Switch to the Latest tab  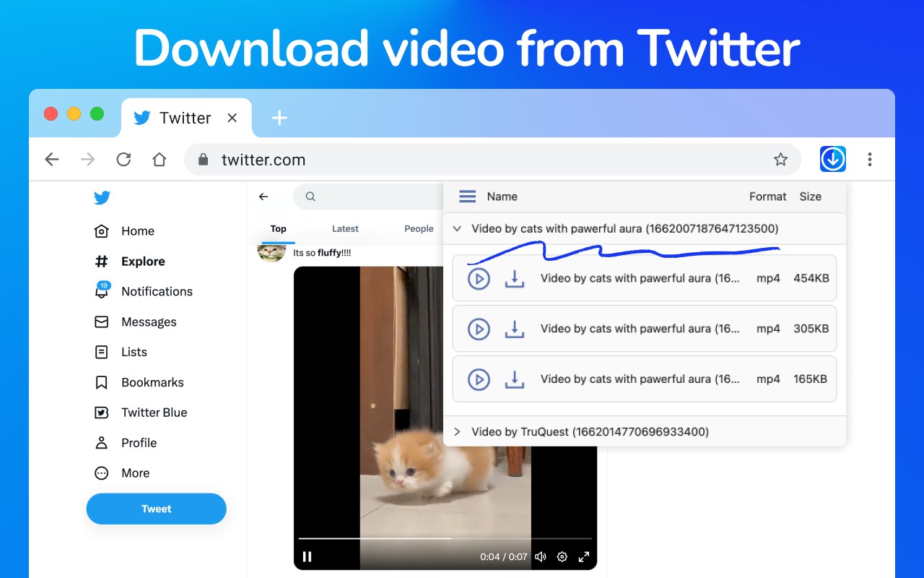(x=345, y=228)
